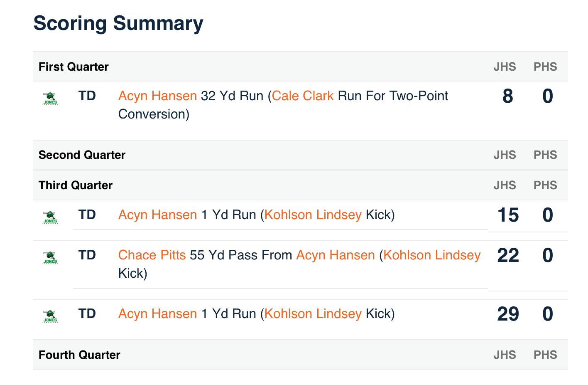Click Kohlson Lindsey in the 15-0 scoring play
The image size is (588, 385).
(313, 215)
